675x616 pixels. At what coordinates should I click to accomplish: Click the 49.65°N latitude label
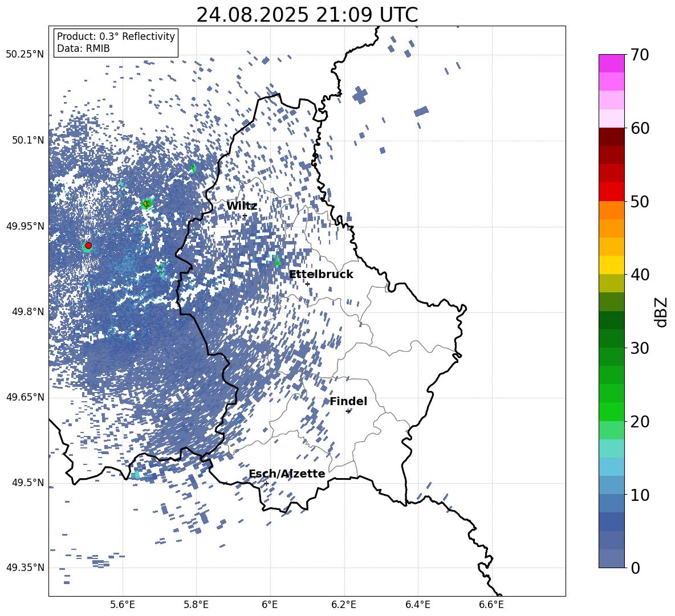[25, 397]
